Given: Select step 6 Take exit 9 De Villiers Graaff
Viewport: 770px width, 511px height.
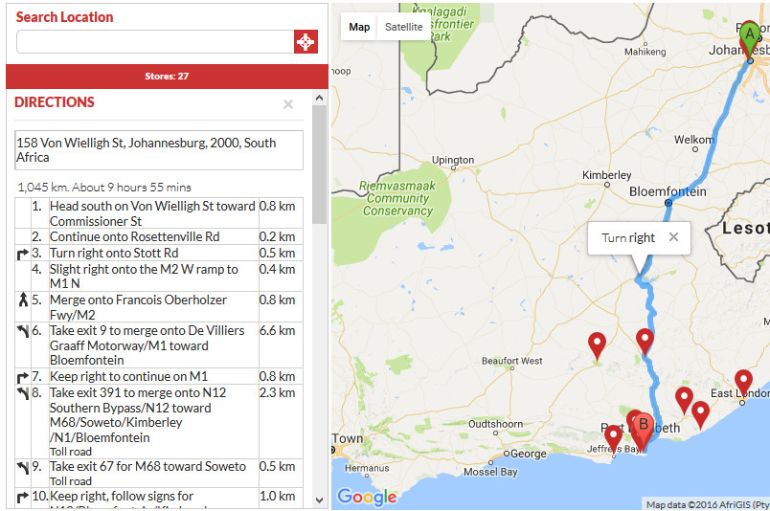Looking at the screenshot, I should 159,345.
